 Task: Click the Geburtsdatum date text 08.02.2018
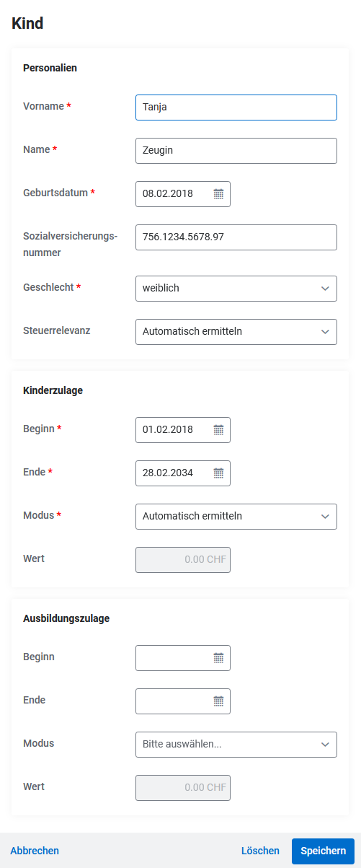[168, 193]
